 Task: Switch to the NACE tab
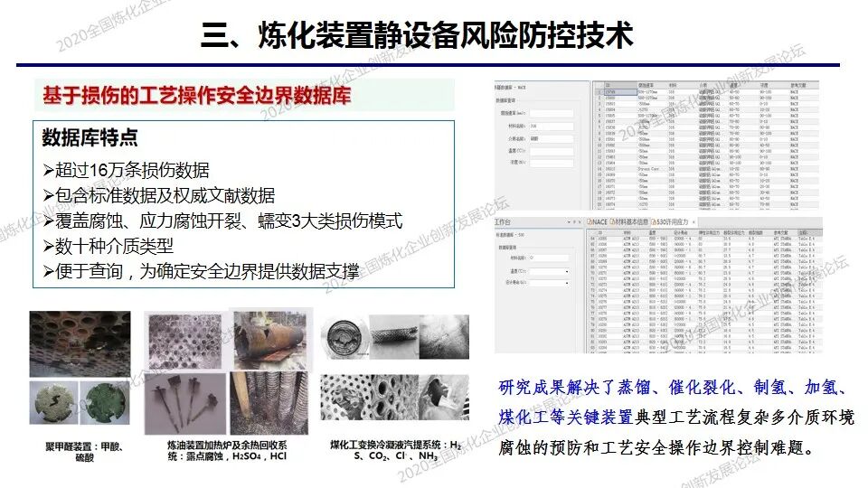click(x=598, y=222)
